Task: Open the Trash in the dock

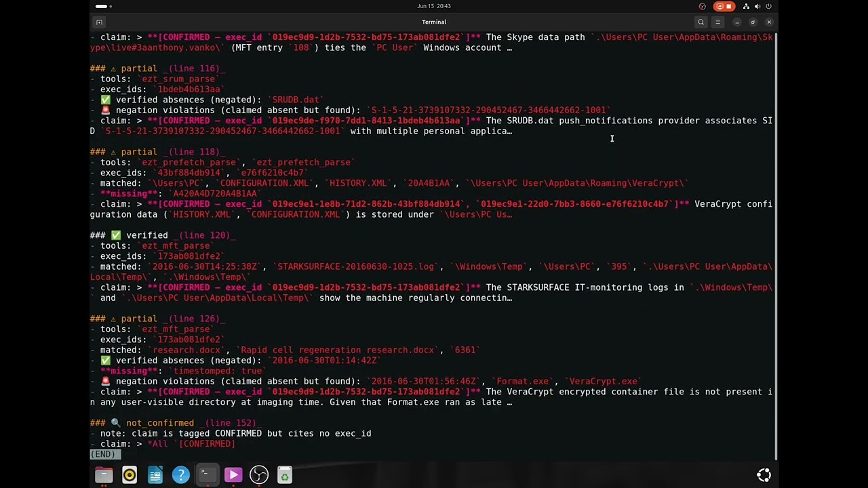Action: 285,475
